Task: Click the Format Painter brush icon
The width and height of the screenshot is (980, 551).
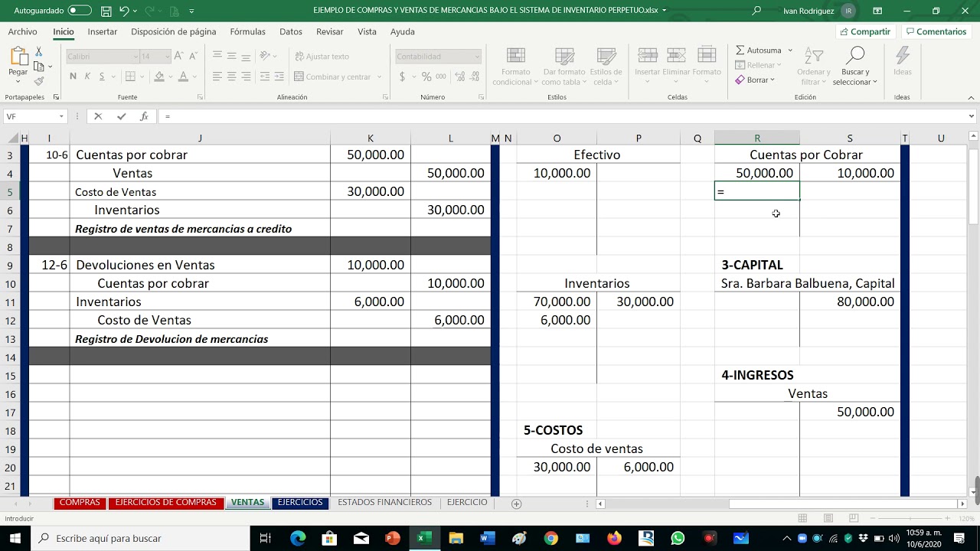Action: (x=38, y=81)
